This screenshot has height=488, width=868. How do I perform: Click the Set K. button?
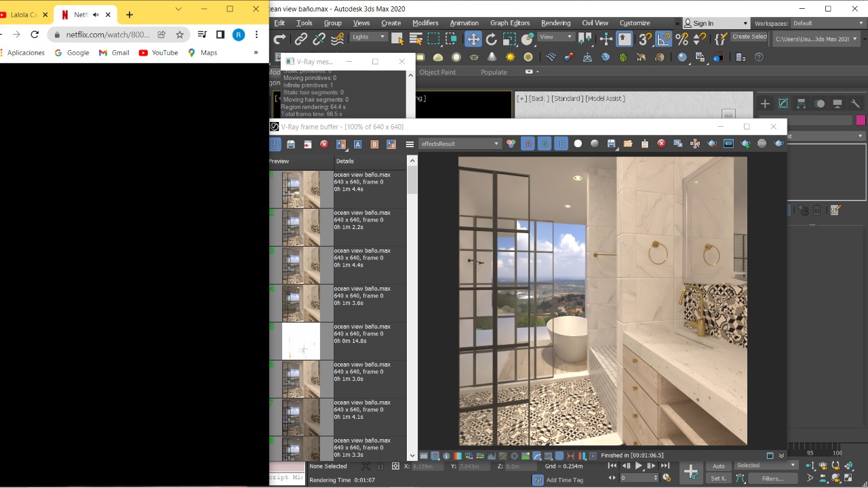click(x=719, y=479)
